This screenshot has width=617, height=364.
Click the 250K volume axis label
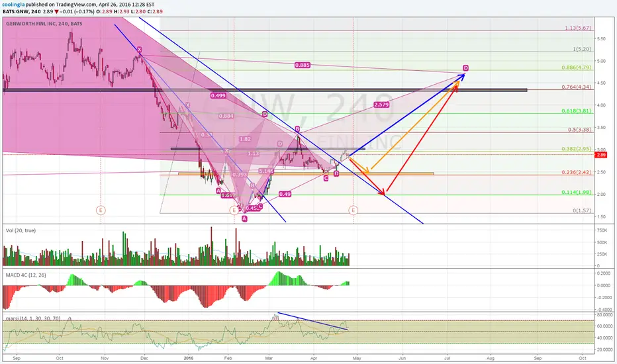point(602,254)
